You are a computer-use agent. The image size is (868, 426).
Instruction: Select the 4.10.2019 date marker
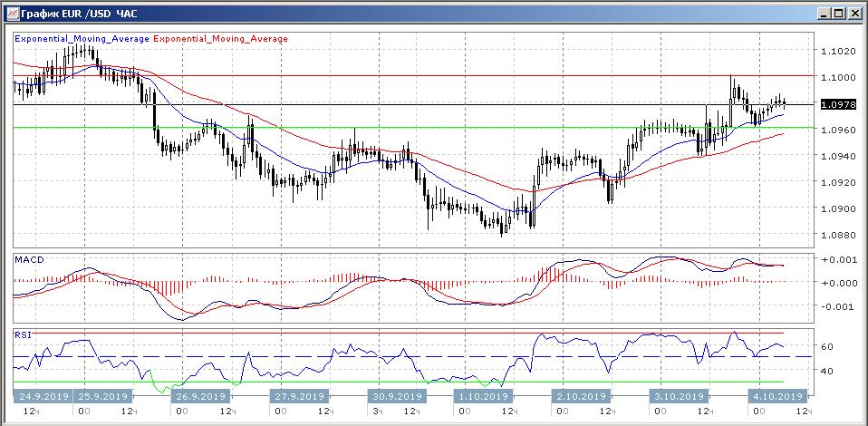776,397
